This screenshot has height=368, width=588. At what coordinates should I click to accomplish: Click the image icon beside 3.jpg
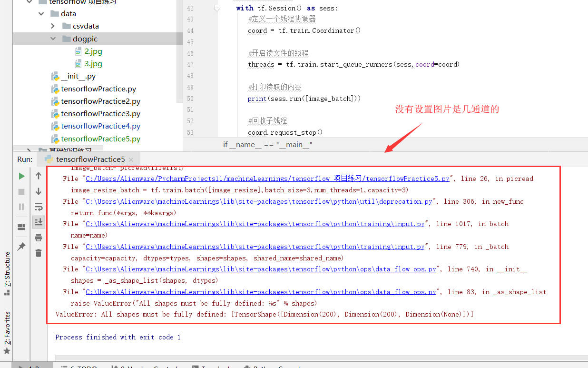[x=78, y=63]
